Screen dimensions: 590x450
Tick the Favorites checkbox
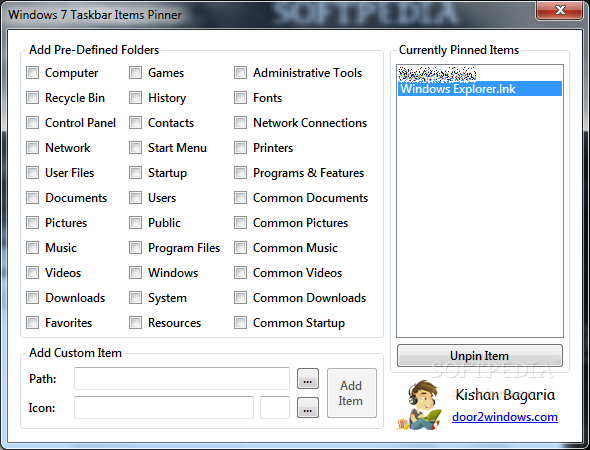coord(32,323)
